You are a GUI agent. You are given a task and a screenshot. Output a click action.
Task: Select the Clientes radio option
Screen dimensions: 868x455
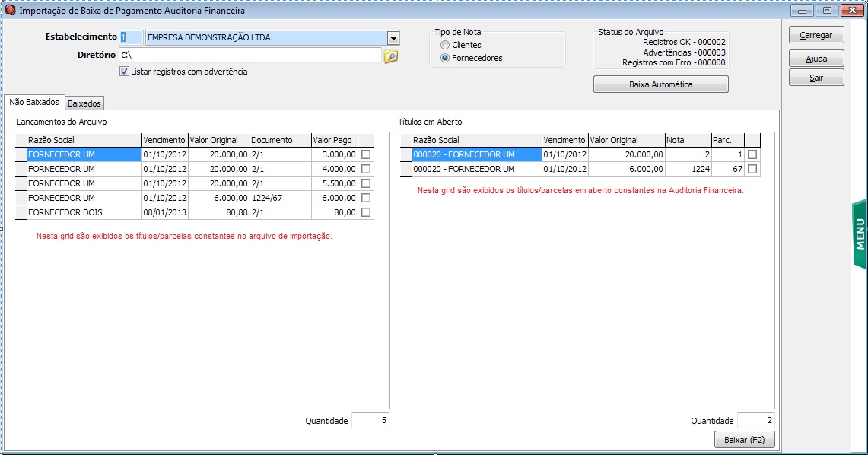pyautogui.click(x=445, y=45)
